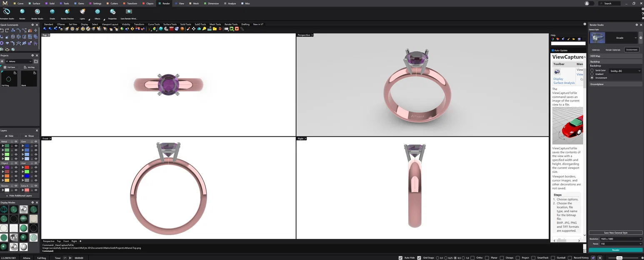Enable the Gumball checkbox
This screenshot has height=260, width=644.
point(553,258)
